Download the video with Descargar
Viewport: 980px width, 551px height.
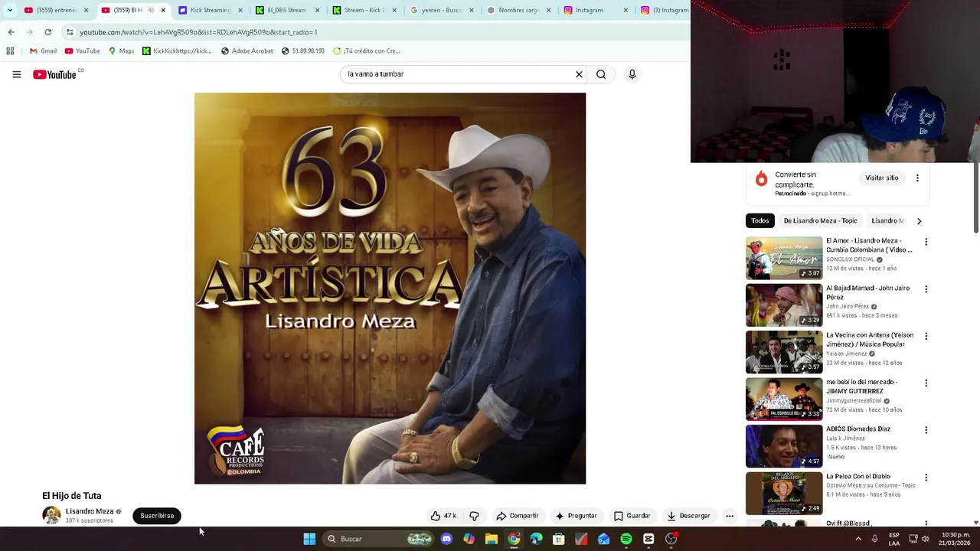coord(689,516)
